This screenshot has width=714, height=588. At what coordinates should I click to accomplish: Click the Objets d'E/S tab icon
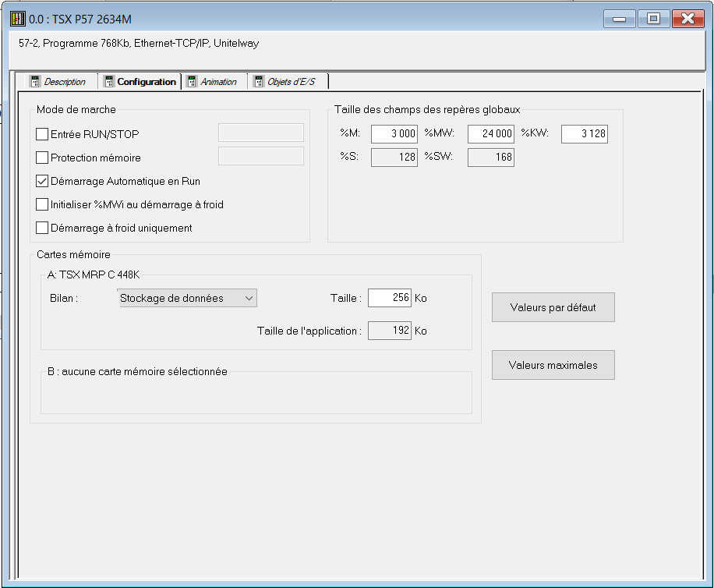(x=259, y=82)
